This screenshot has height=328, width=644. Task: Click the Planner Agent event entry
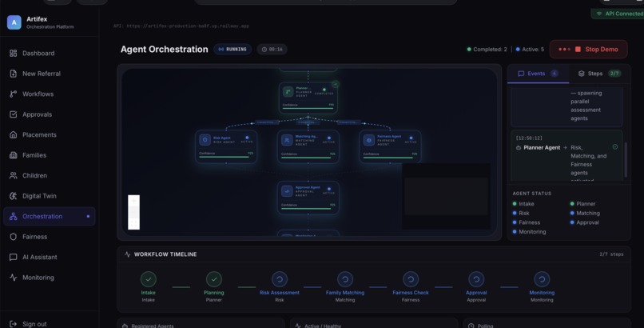[566, 155]
